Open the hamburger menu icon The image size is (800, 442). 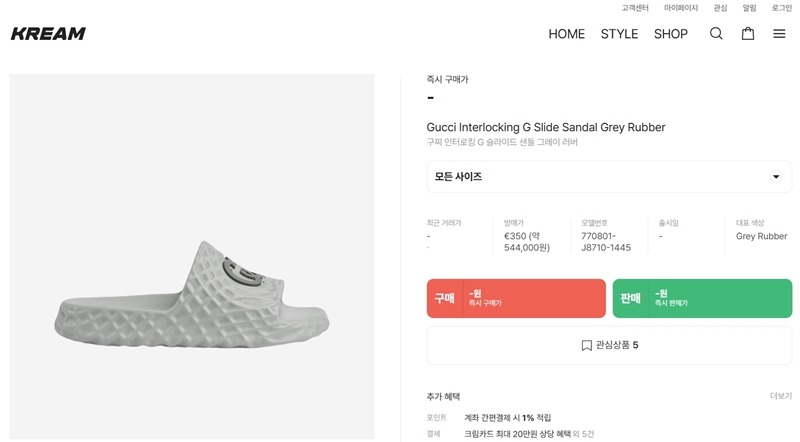779,34
